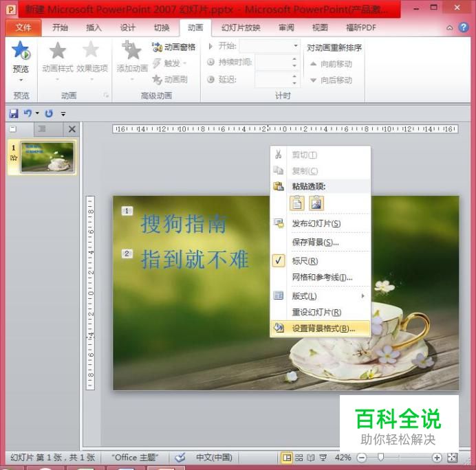The height and width of the screenshot is (470, 476).
Task: Start Slide Show from status bar
Action: (323, 458)
